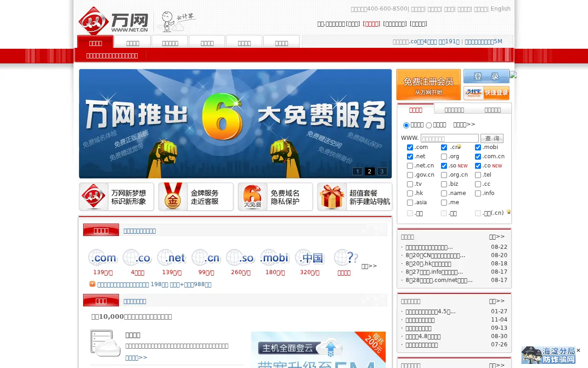
Task: Open the 8月27日起.info news item
Action: coord(434,272)
